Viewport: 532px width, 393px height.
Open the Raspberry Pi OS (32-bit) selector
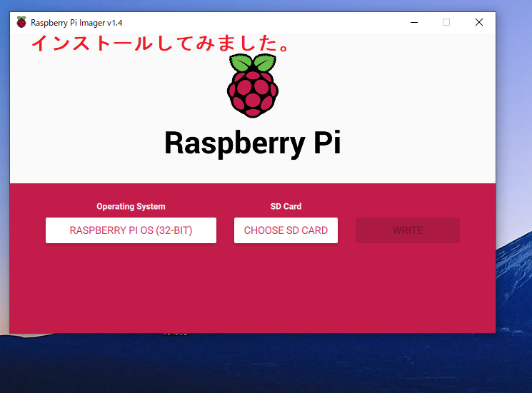coord(131,230)
